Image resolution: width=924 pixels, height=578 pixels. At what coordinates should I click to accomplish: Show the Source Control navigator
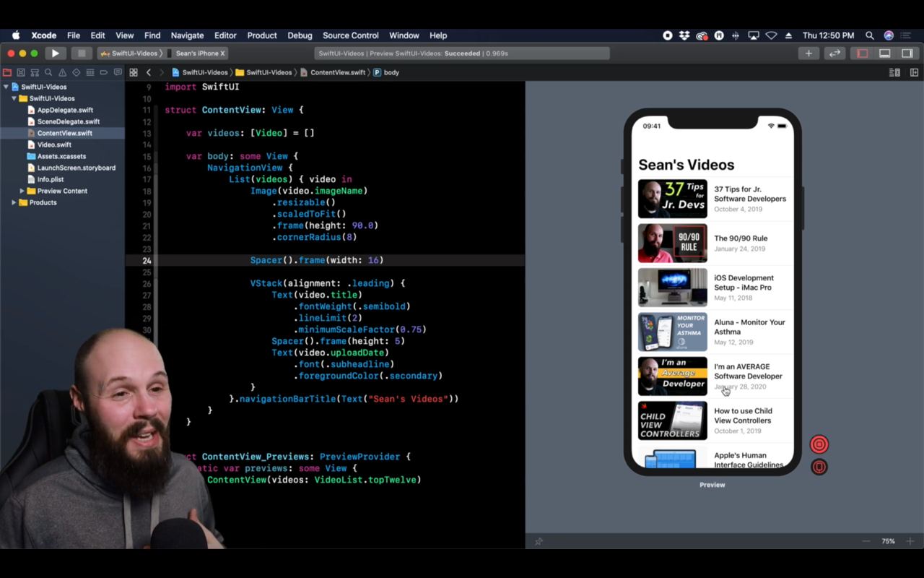pos(21,72)
